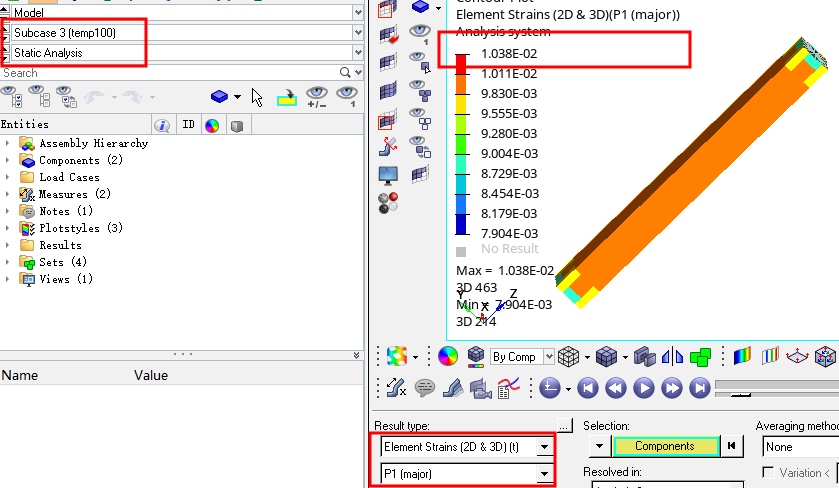Click the isolate-only eye icon
Viewport: 839px width, 488px height.
pos(346,97)
